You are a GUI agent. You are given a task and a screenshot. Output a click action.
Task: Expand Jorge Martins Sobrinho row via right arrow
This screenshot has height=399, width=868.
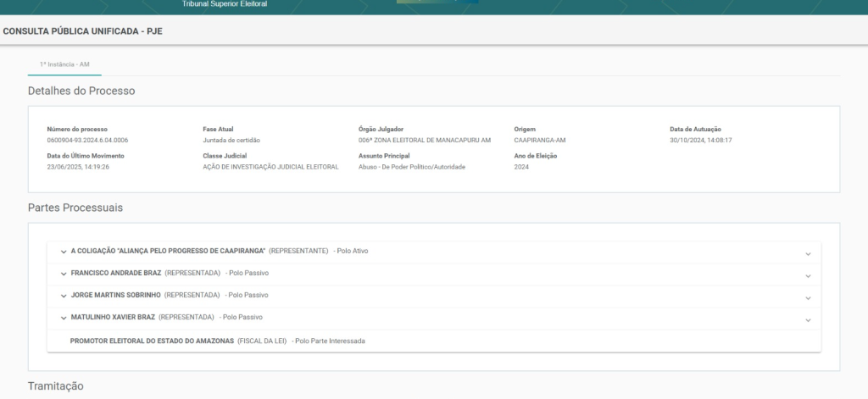click(x=808, y=297)
